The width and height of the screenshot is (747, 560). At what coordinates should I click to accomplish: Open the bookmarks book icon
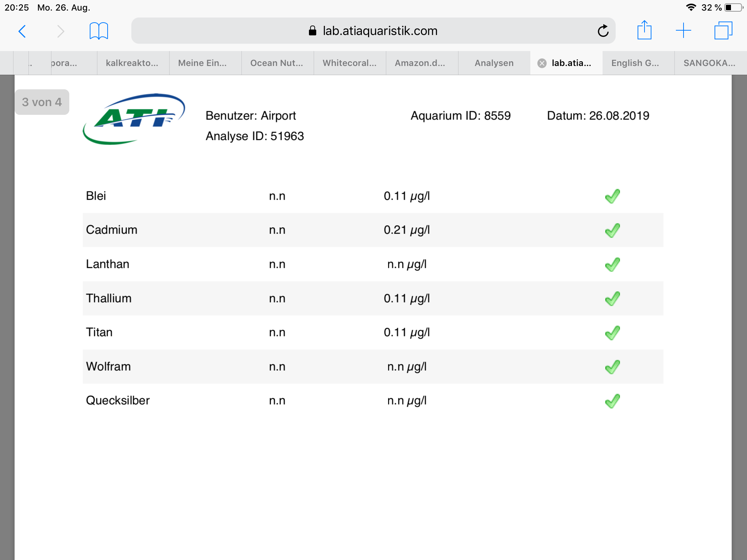[98, 31]
